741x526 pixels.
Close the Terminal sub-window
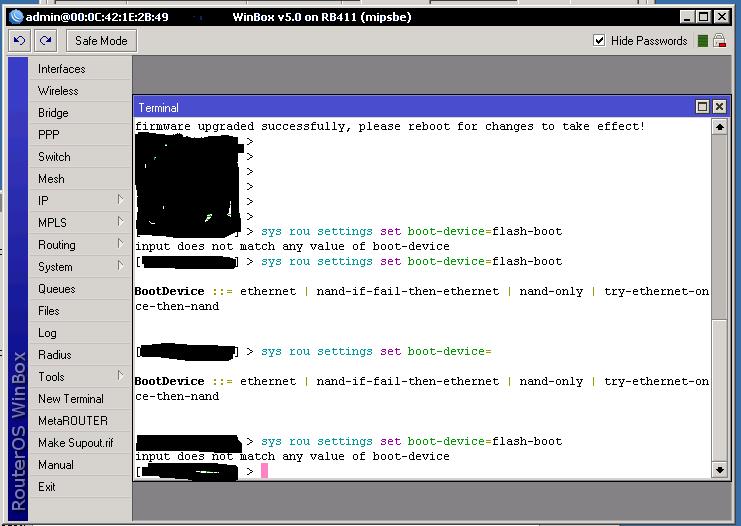[719, 107]
